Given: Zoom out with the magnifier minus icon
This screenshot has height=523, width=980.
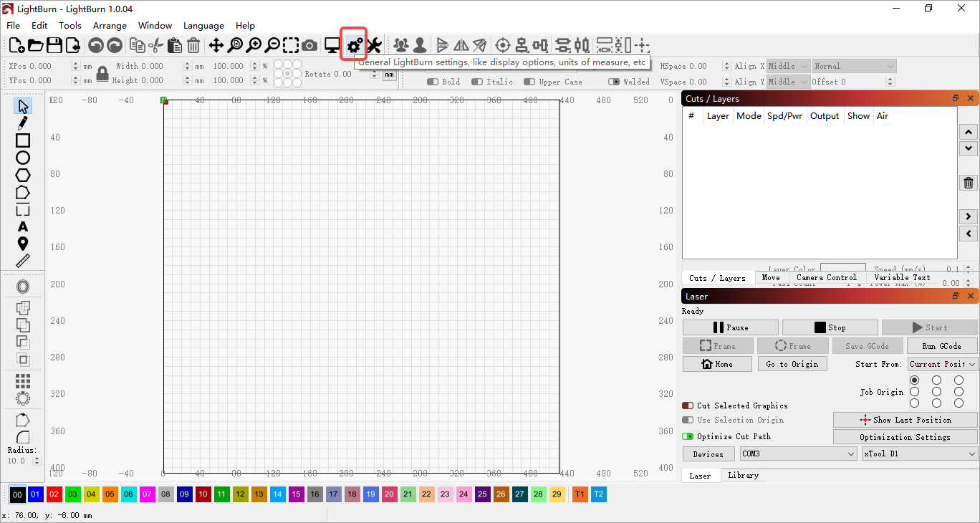Looking at the screenshot, I should pyautogui.click(x=272, y=46).
